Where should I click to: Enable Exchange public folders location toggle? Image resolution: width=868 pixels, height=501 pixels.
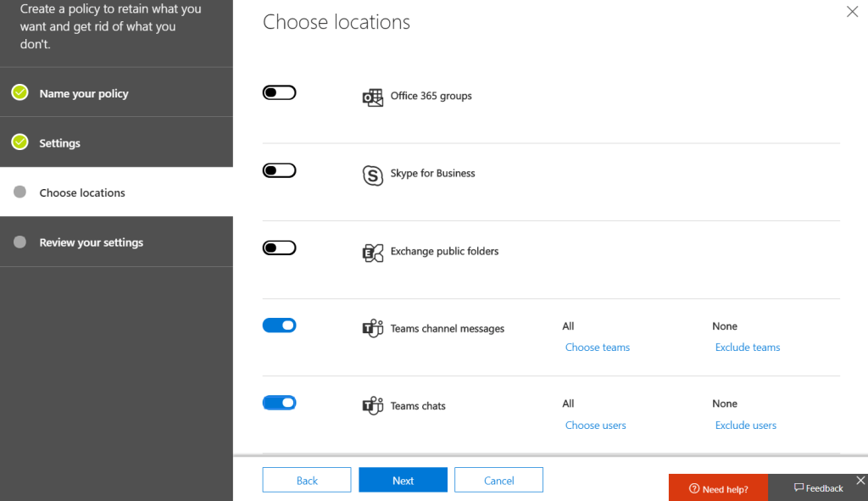(x=279, y=248)
